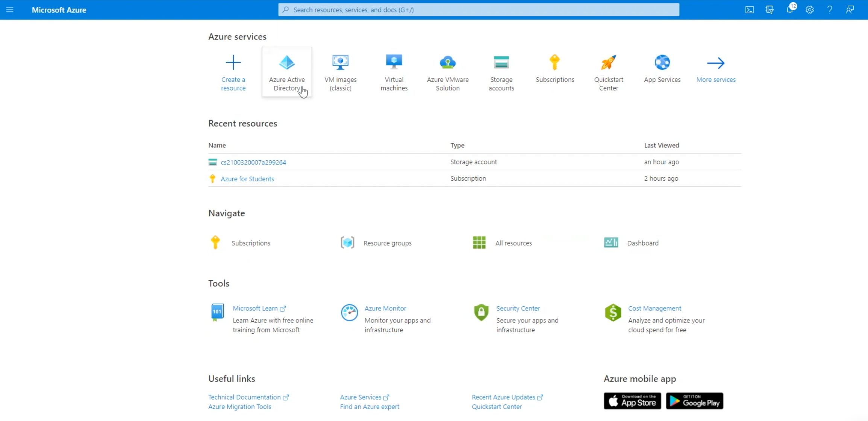Open the Storage accounts service
The image size is (868, 421).
tap(501, 71)
